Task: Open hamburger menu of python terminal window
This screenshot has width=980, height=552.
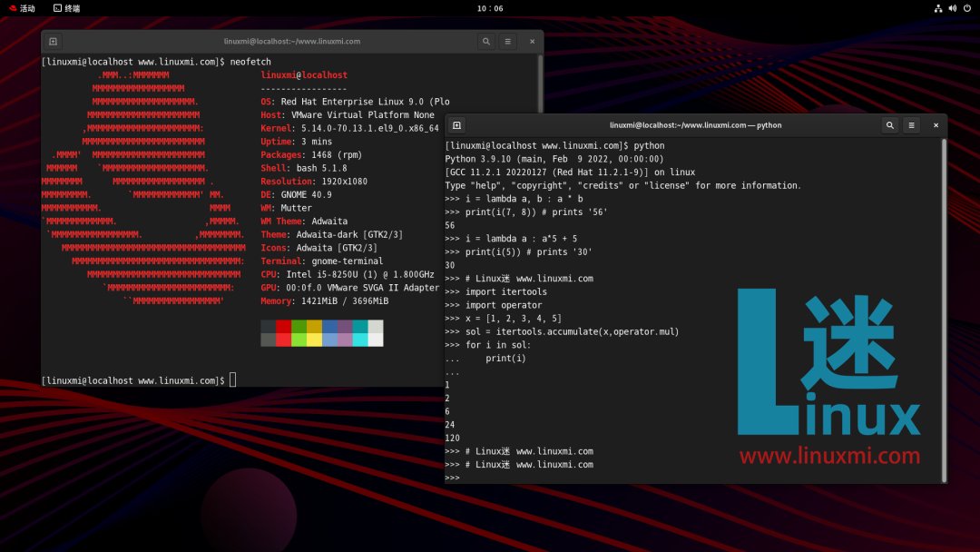Action: tap(912, 125)
